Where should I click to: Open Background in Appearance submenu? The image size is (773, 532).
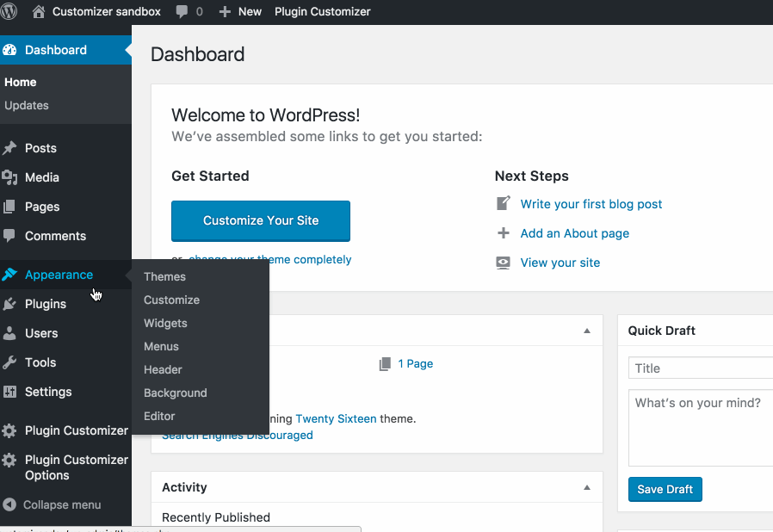click(176, 393)
